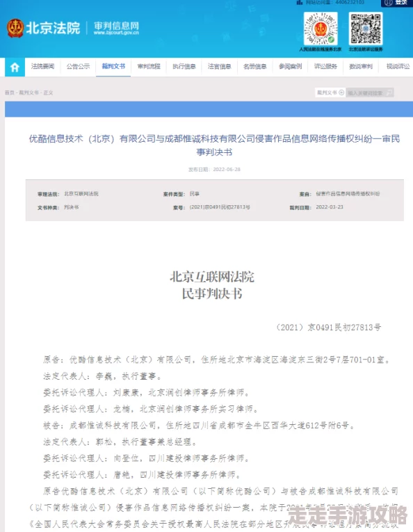Click the site visits bar chart icon
Image resolution: width=413 pixels, height=532 pixels.
coord(300,2)
